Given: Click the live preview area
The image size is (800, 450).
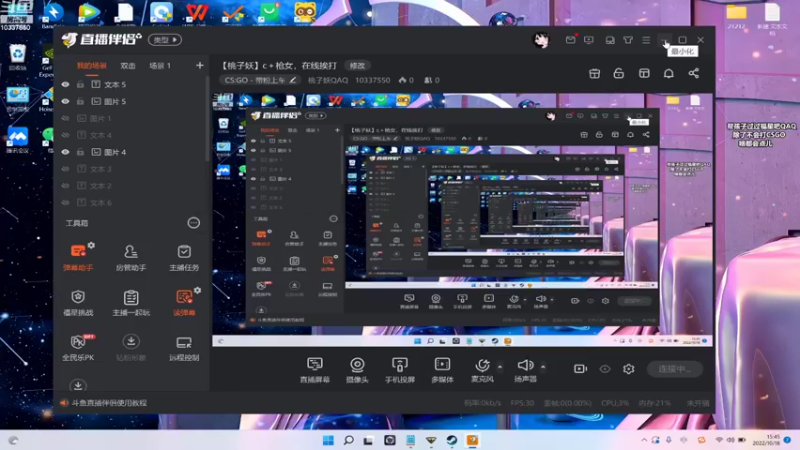Looking at the screenshot, I should click(x=462, y=220).
